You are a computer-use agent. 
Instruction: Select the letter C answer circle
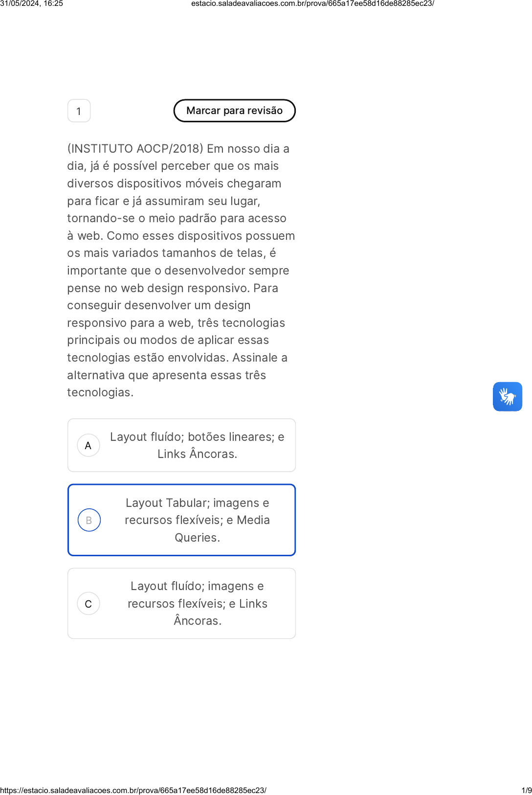click(x=89, y=604)
